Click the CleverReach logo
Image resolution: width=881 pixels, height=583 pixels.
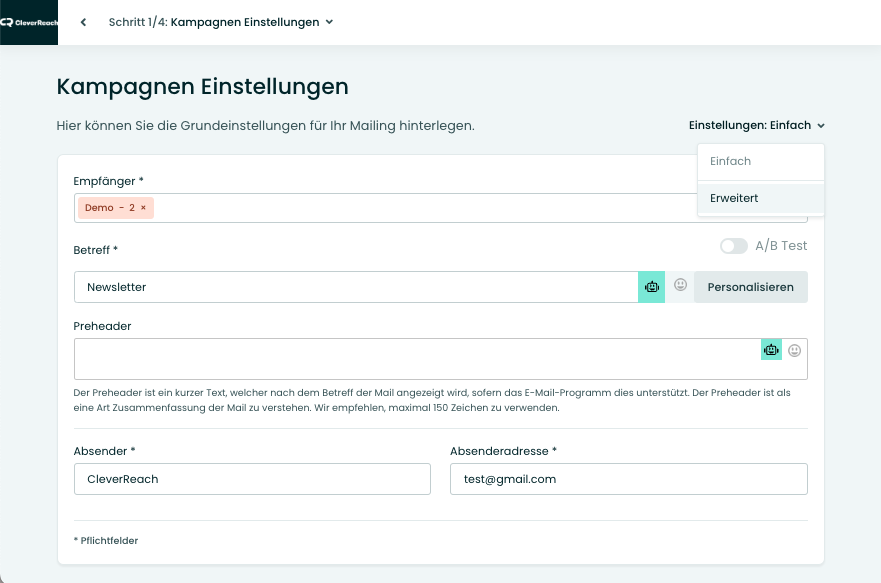(x=29, y=22)
